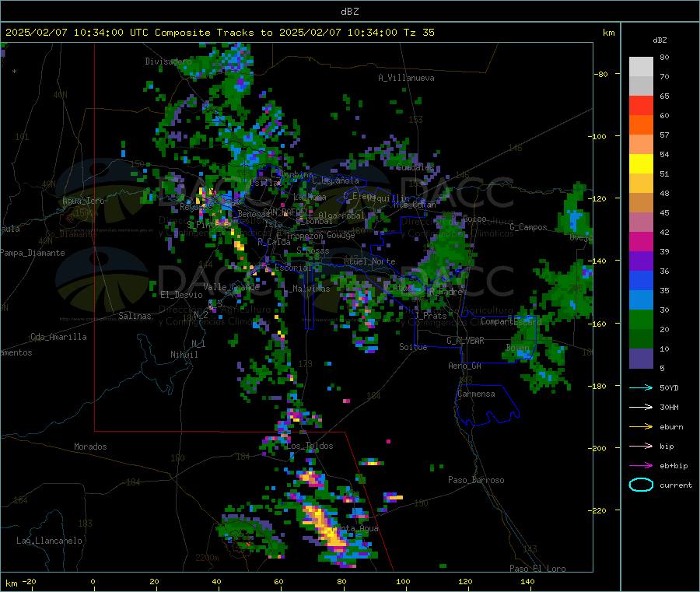Image resolution: width=700 pixels, height=592 pixels.
Task: Click the Nihuil location label
Action: click(184, 355)
